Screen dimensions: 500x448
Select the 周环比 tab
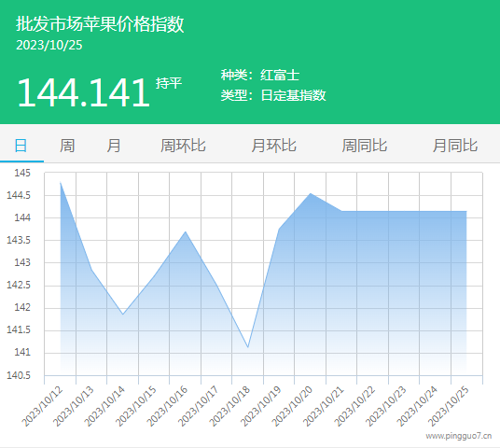pos(183,146)
